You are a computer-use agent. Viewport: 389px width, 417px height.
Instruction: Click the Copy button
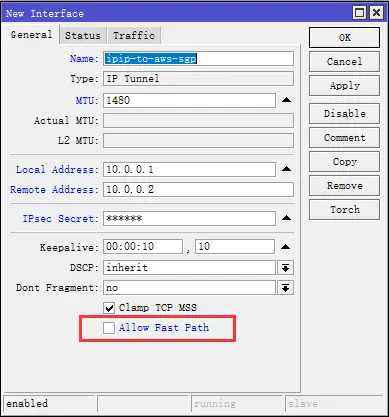(x=344, y=162)
